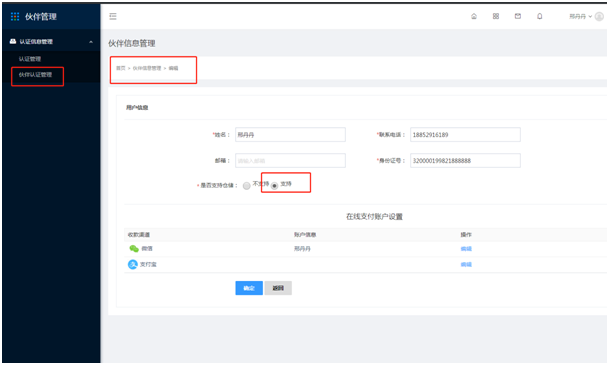Open notifications bell icon
The image size is (609, 365).
coord(539,16)
